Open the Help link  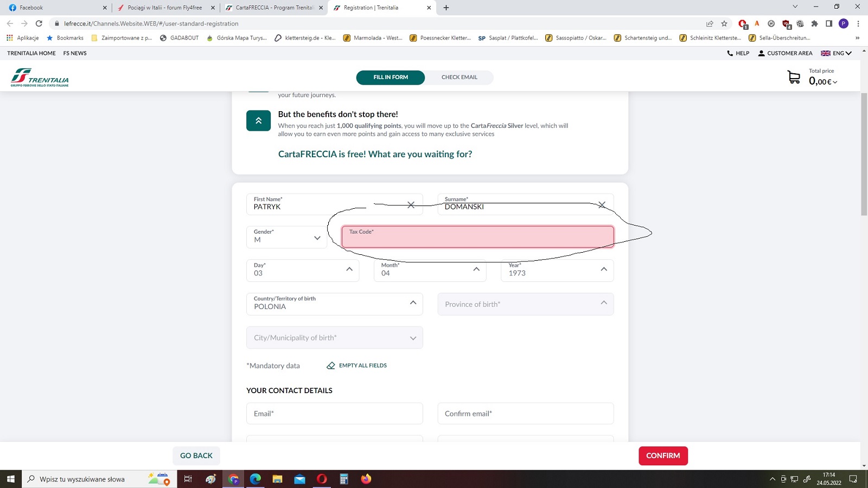738,53
